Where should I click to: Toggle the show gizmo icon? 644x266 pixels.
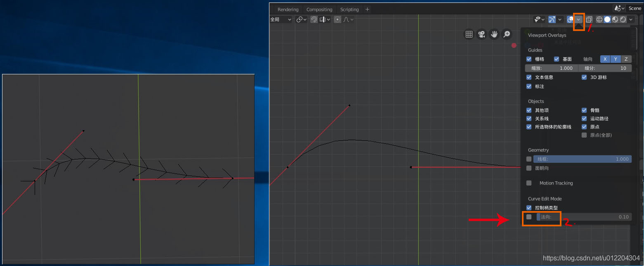coord(552,19)
